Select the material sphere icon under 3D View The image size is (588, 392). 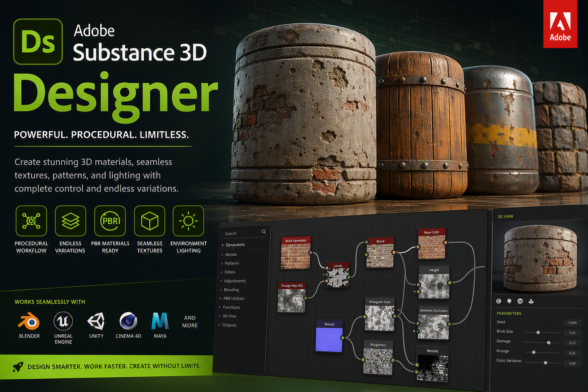498,301
